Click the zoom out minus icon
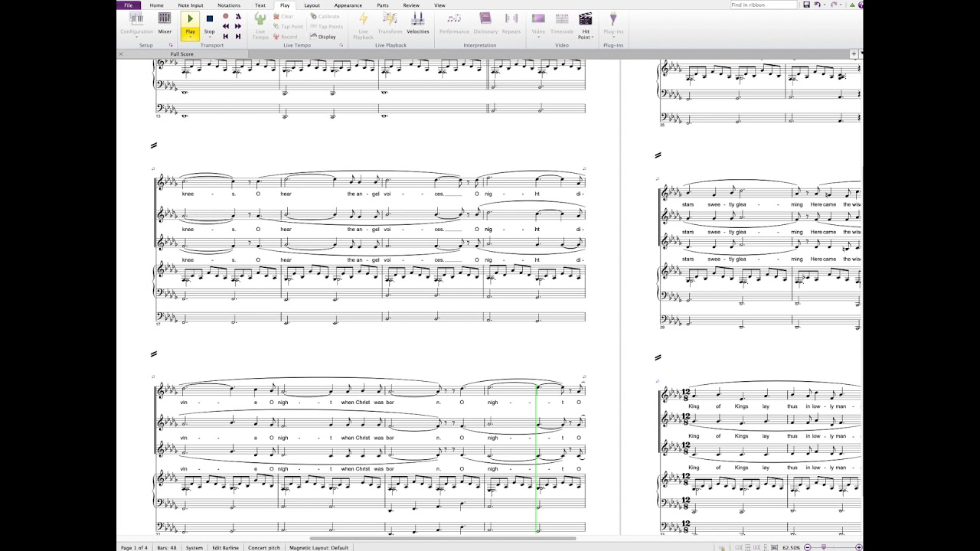 808,547
